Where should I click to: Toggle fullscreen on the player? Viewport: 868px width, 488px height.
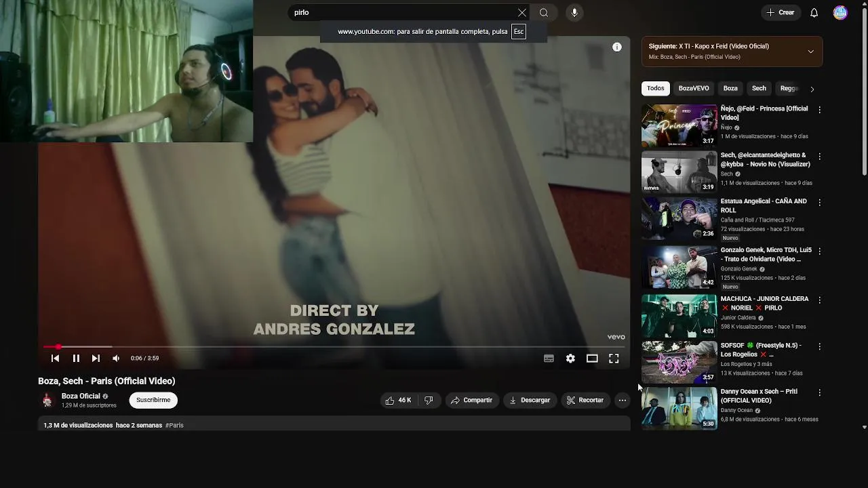click(x=614, y=359)
